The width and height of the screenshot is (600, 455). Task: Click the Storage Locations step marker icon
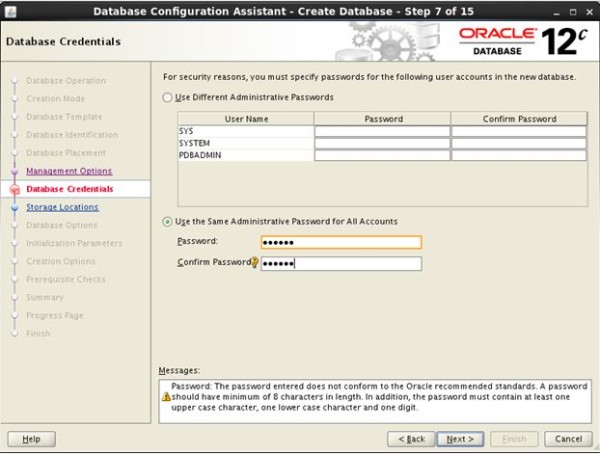(15, 207)
